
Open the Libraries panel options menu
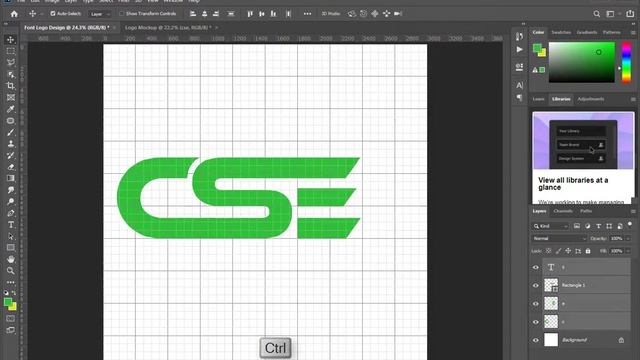633,99
